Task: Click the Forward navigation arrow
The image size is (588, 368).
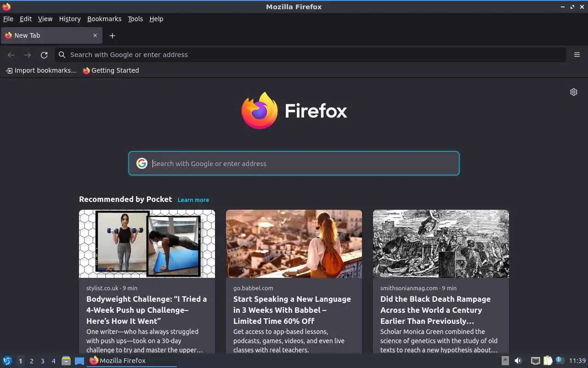Action: point(28,55)
